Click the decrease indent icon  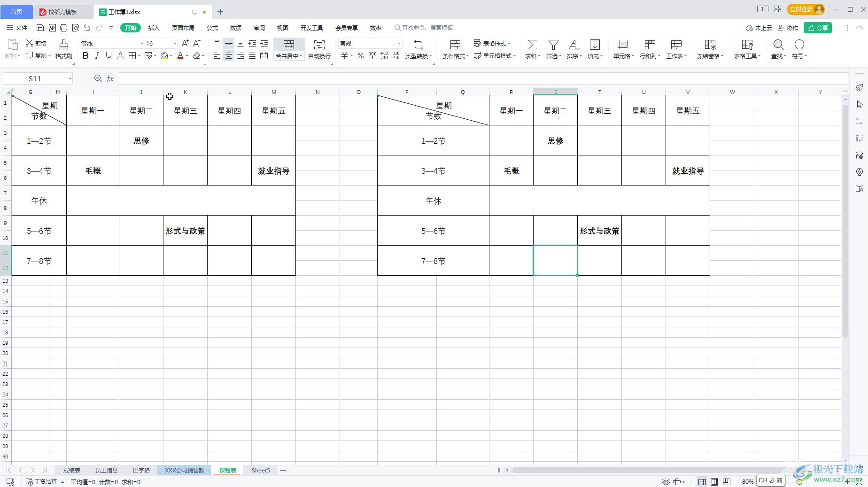(252, 43)
